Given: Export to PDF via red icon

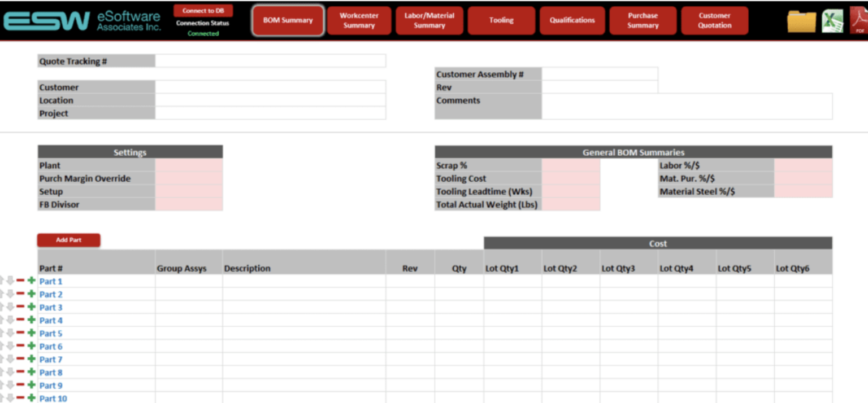Looking at the screenshot, I should 859,21.
